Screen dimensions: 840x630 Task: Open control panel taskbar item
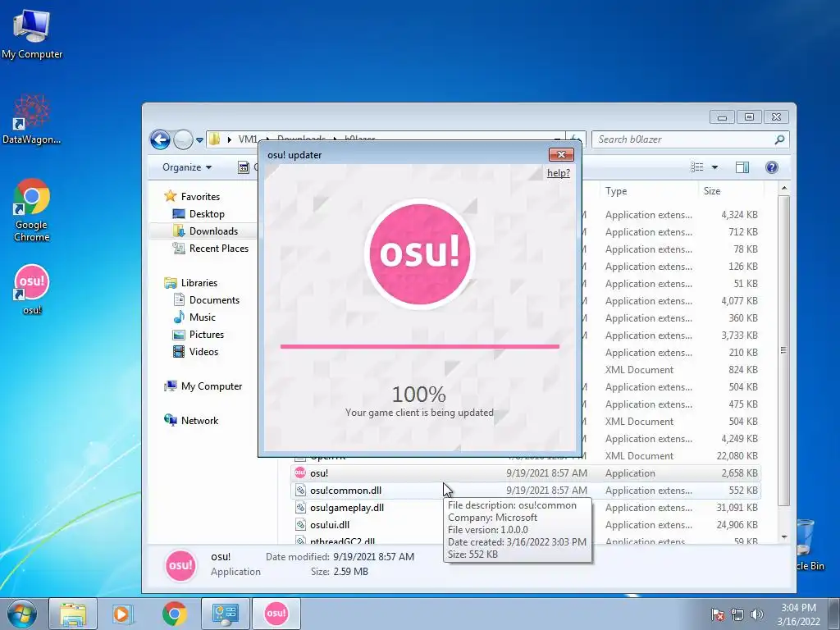[x=225, y=614]
